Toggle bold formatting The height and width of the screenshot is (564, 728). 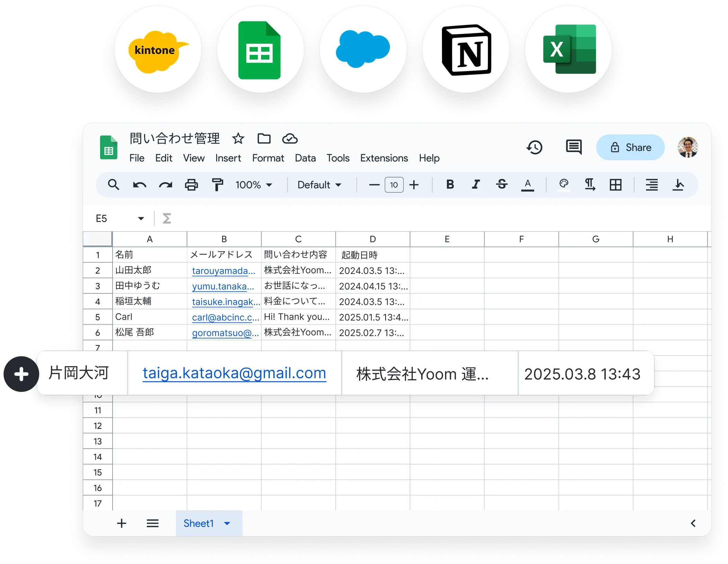450,184
